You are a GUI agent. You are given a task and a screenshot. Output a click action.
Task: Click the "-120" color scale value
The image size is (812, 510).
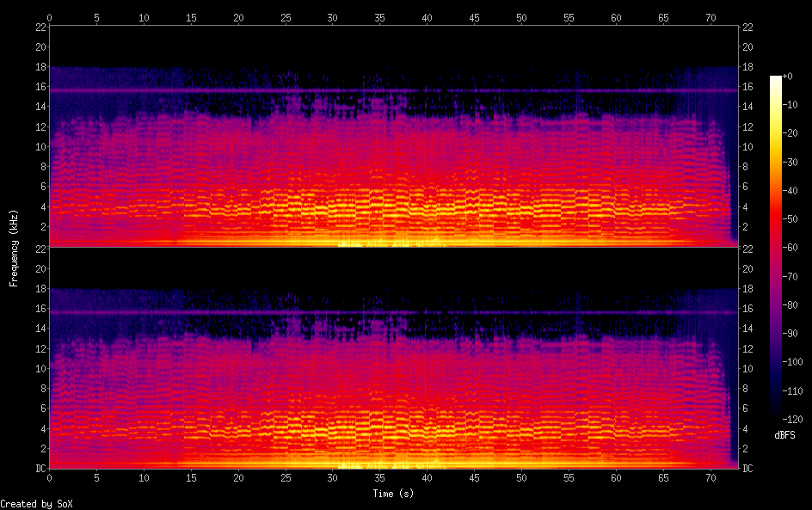click(792, 420)
